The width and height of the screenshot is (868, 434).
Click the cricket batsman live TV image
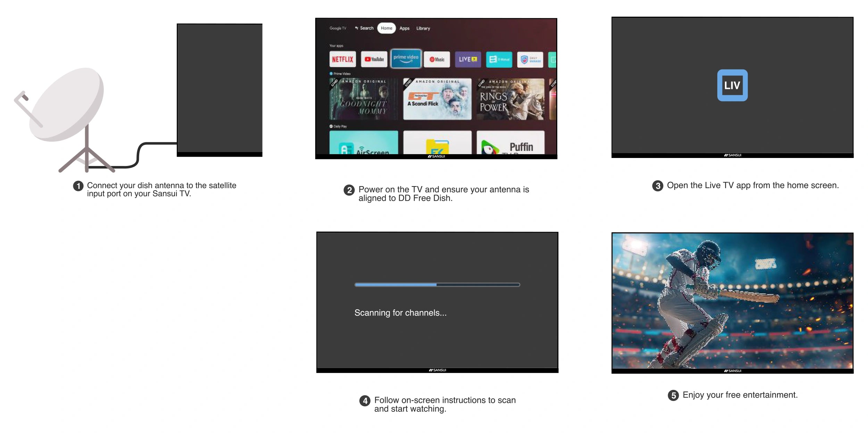tap(732, 301)
